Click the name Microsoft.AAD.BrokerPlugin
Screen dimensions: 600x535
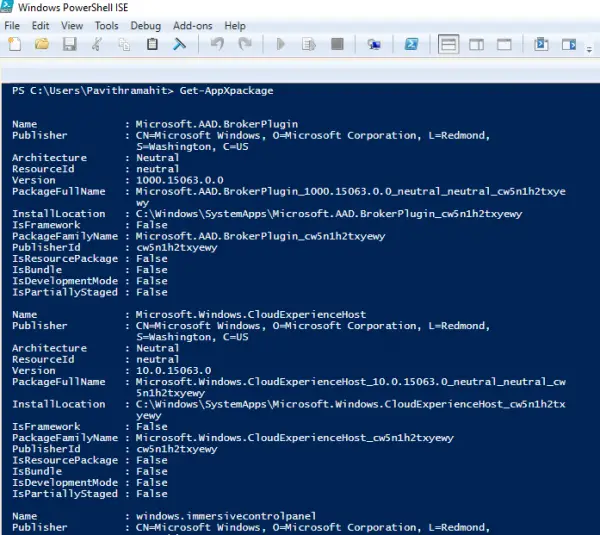217,124
